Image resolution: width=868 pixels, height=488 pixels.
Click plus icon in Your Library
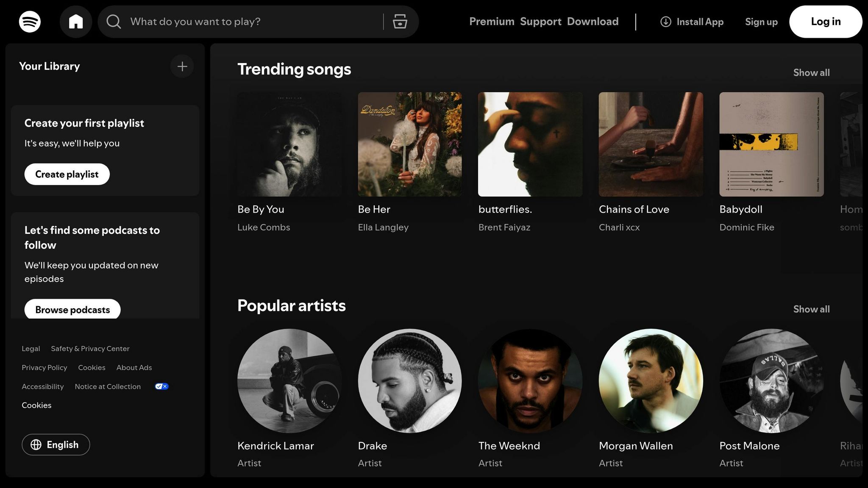tap(182, 66)
